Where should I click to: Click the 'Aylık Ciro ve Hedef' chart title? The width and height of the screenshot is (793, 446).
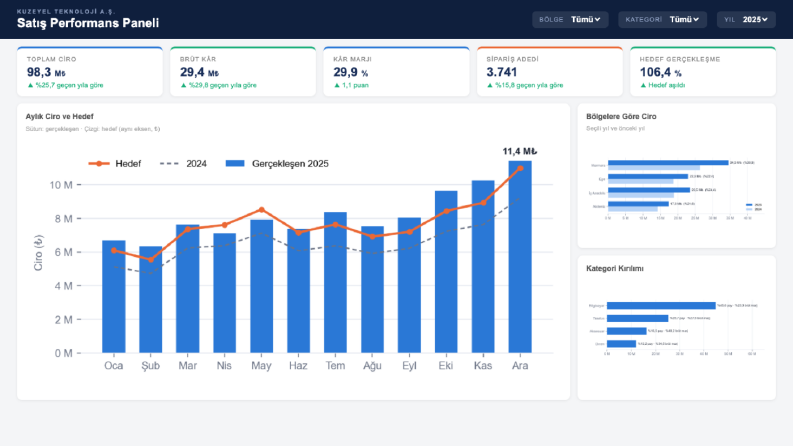click(x=60, y=116)
